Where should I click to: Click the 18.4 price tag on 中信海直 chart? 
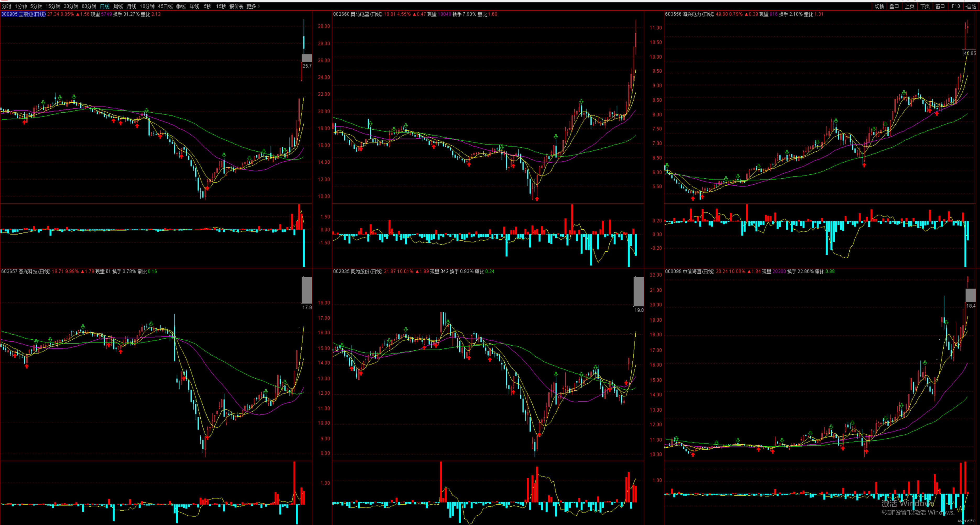pyautogui.click(x=971, y=306)
